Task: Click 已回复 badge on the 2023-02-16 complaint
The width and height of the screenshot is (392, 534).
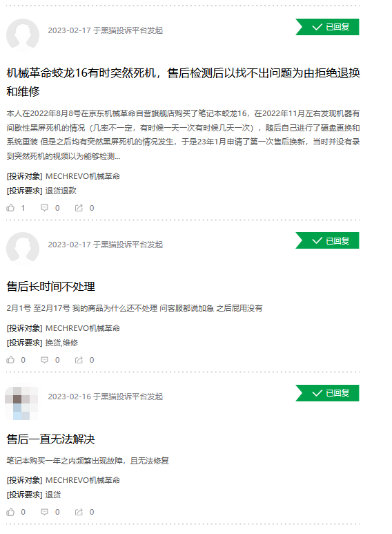Action: pos(327,393)
